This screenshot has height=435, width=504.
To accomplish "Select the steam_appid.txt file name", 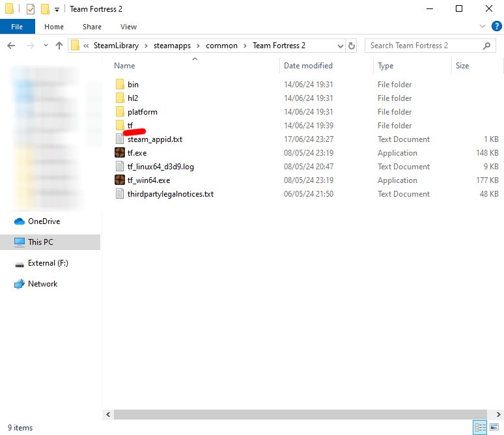I will (154, 139).
